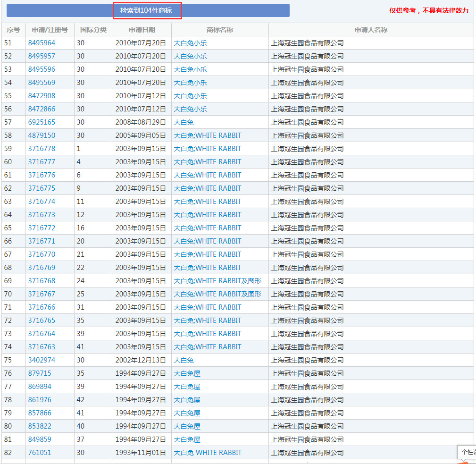The width and height of the screenshot is (476, 464).
Task: Click the 国际分类 column header
Action: [x=93, y=30]
